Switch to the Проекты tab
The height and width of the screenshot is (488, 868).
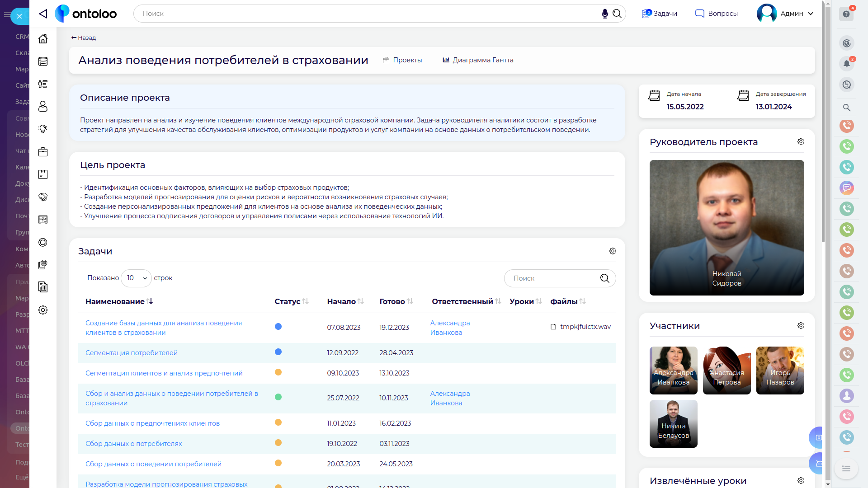pos(402,60)
